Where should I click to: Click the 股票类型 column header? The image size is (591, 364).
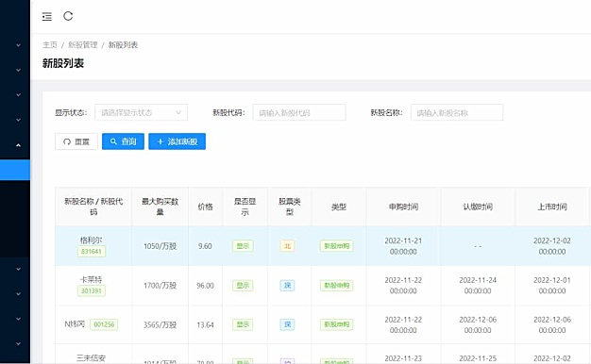(x=290, y=207)
